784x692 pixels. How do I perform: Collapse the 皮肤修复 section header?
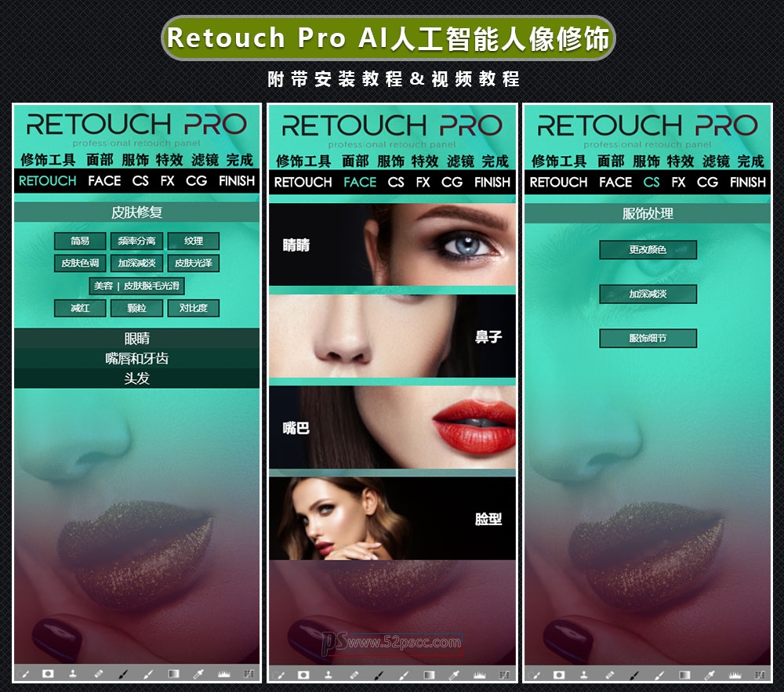point(136,212)
